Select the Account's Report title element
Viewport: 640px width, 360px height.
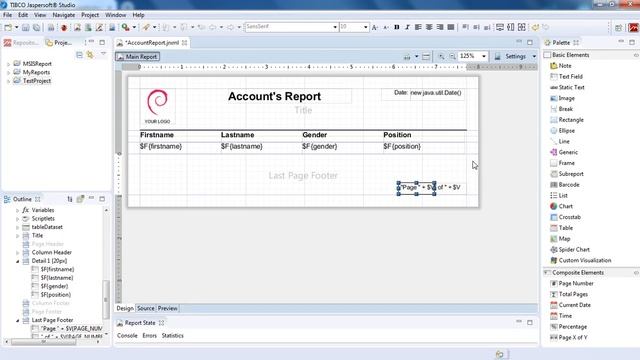274,96
